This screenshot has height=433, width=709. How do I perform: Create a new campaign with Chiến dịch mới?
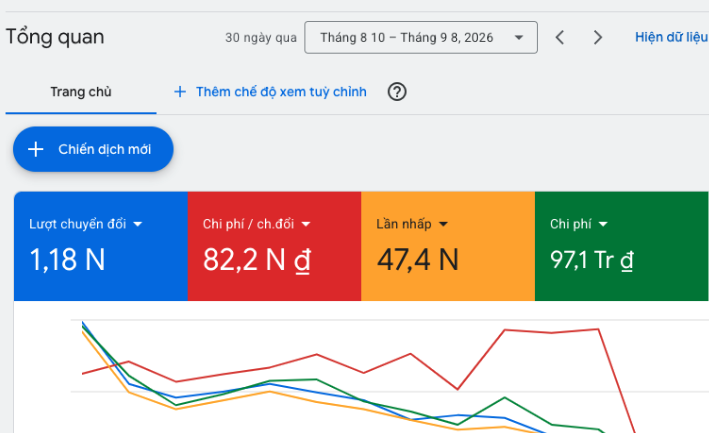[93, 149]
